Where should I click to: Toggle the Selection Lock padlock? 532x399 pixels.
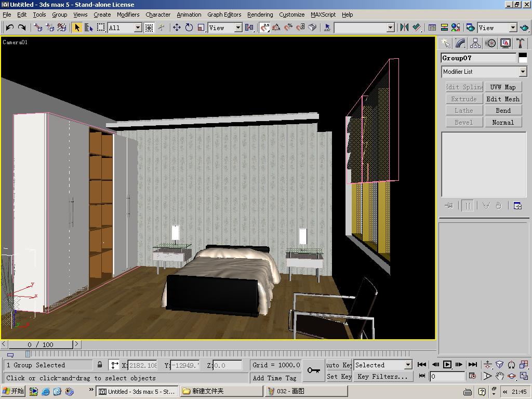click(100, 365)
